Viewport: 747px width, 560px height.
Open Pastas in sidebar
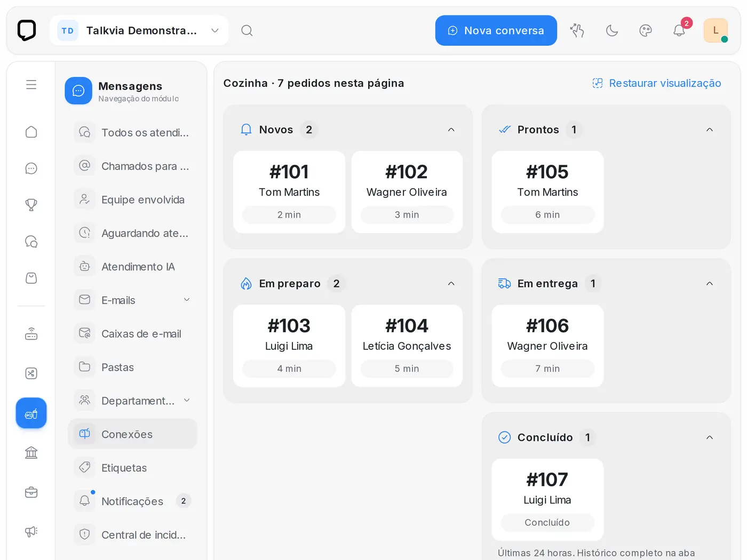(132, 367)
